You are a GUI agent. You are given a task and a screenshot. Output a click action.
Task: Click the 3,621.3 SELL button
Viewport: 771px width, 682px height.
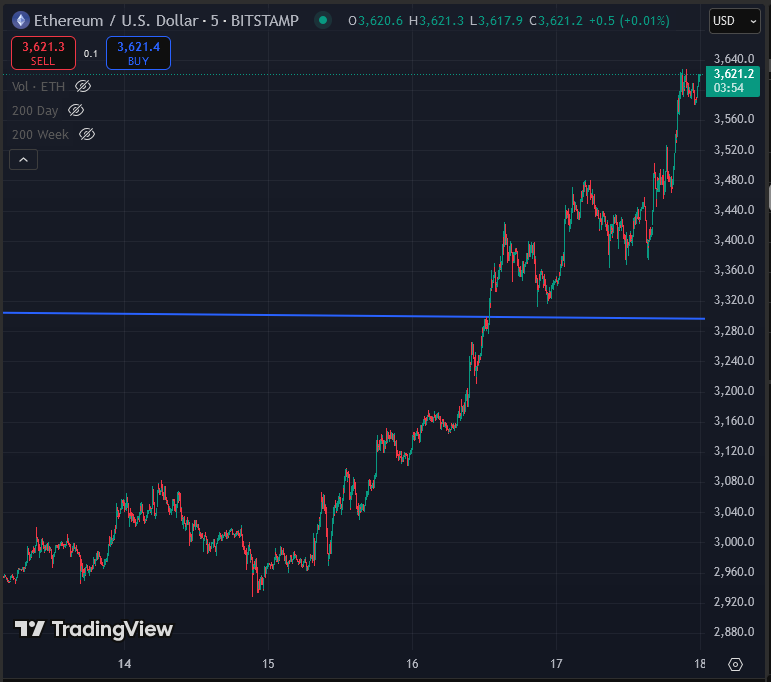click(43, 53)
